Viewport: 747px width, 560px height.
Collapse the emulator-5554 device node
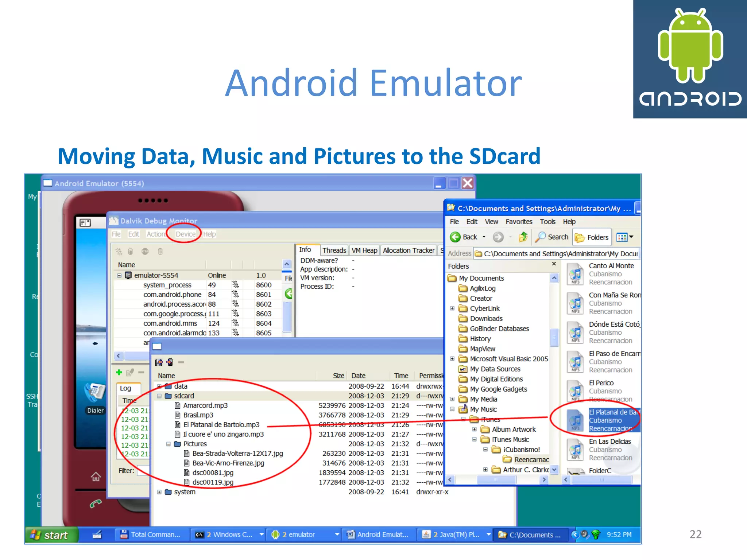tap(119, 276)
